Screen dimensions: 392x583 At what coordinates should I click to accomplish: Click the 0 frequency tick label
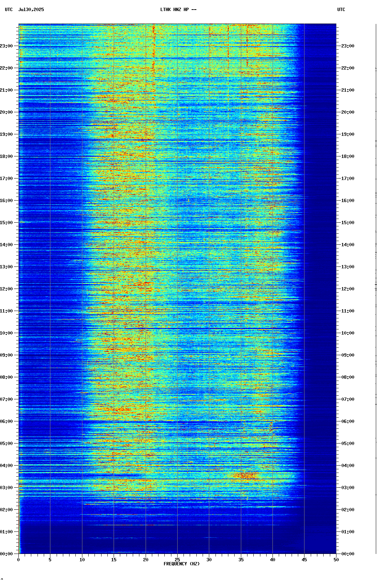(x=18, y=560)
